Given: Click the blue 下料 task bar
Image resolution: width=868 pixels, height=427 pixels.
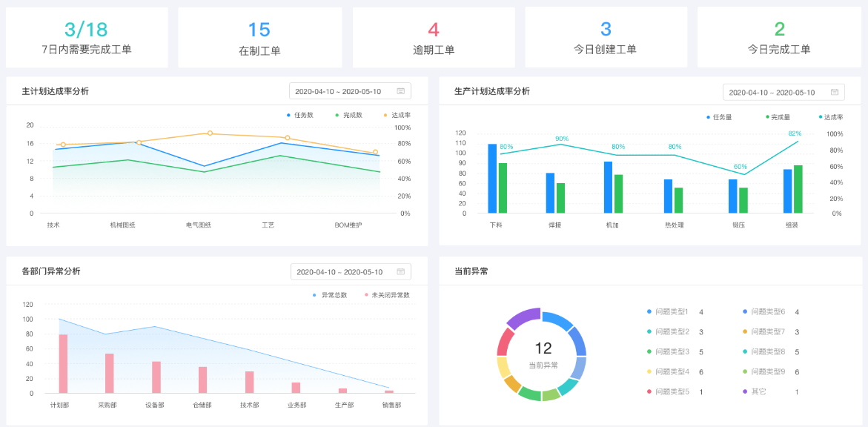Looking at the screenshot, I should click(x=492, y=178).
